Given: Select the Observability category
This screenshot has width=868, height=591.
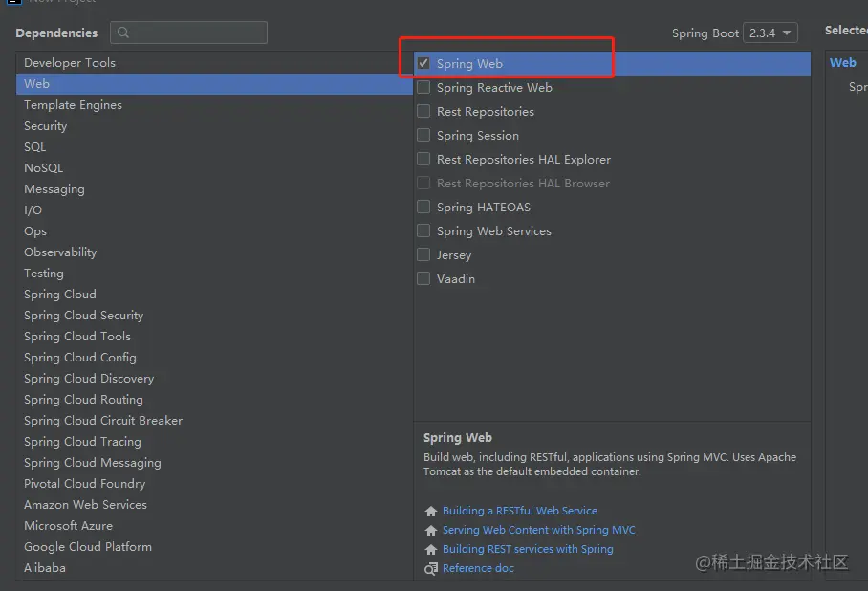Looking at the screenshot, I should click(x=214, y=252).
